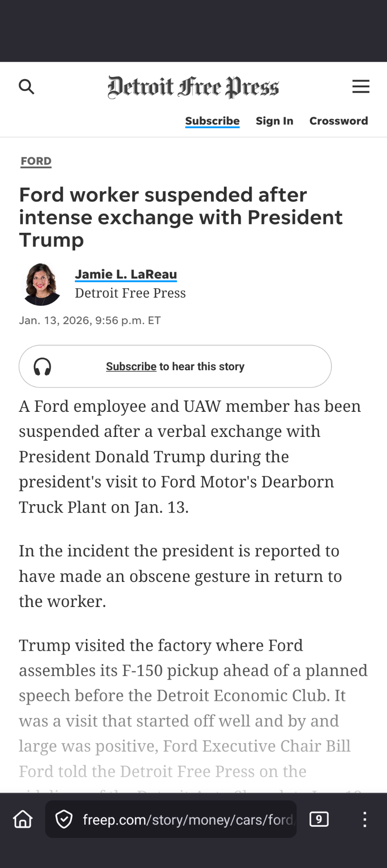The width and height of the screenshot is (387, 868).
Task: Tap the article publish date line
Action: click(90, 321)
